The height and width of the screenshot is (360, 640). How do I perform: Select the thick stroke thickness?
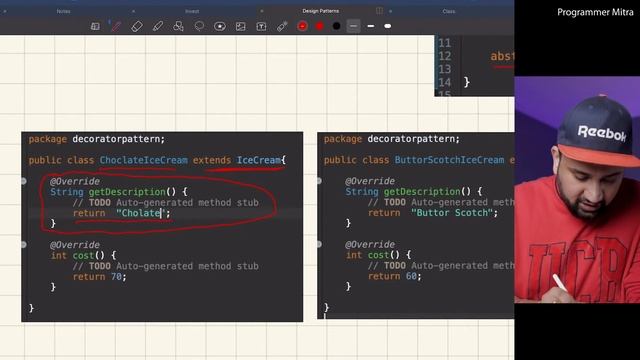click(387, 27)
